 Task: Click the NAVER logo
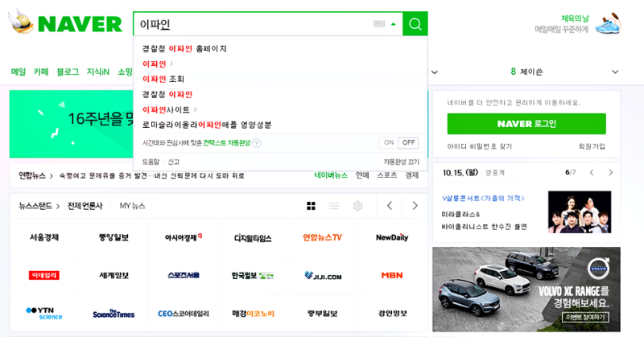pyautogui.click(x=80, y=24)
